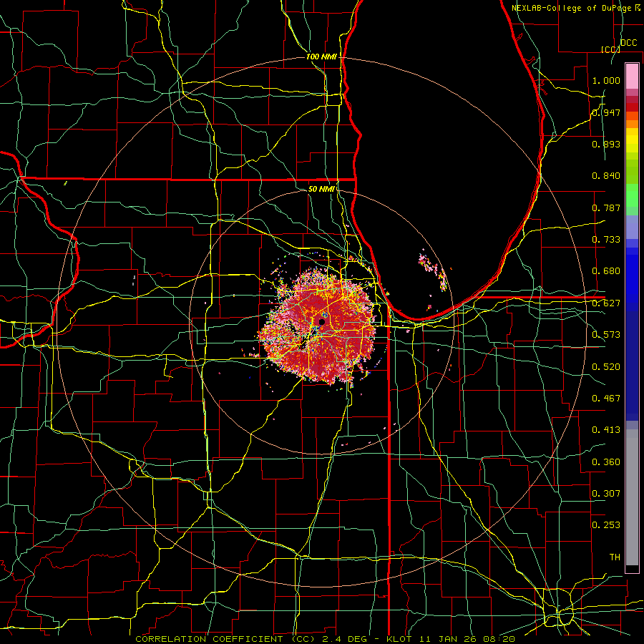644x644 pixels.
Task: Select the 0.947 legend value
Action: 606,112
